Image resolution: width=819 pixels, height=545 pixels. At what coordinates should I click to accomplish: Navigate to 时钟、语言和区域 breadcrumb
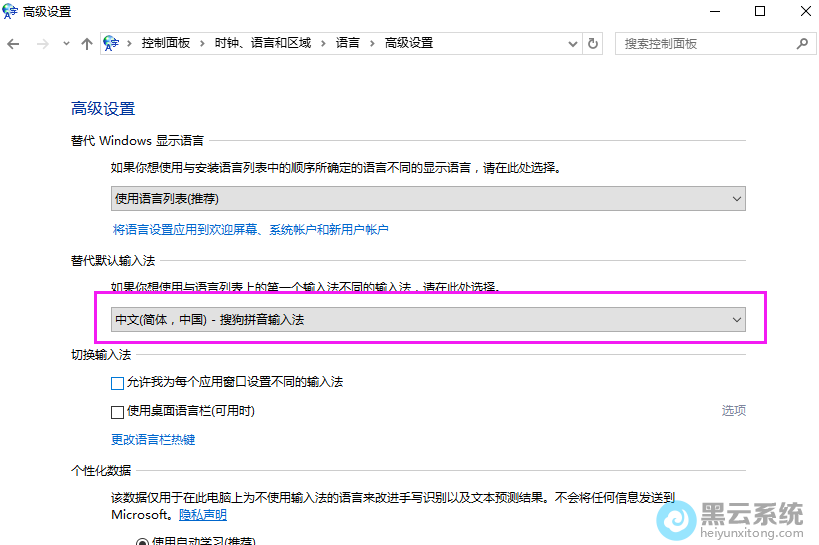[262, 44]
